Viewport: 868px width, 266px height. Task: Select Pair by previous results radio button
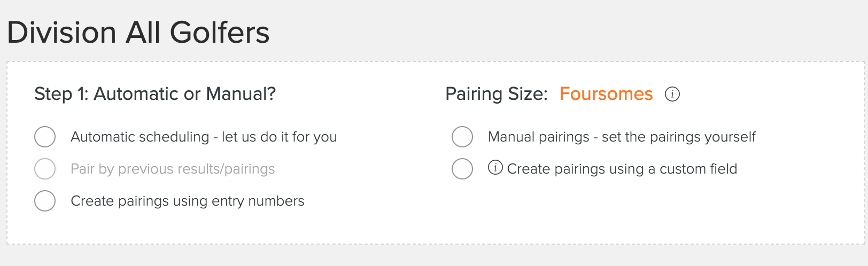point(45,169)
